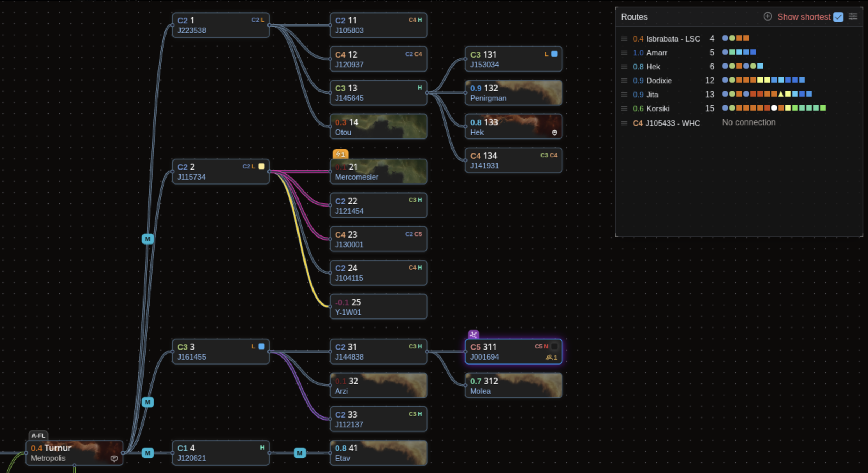This screenshot has height=473, width=868.
Task: Select the Isbrabata - LSC route entry
Action: (672, 39)
